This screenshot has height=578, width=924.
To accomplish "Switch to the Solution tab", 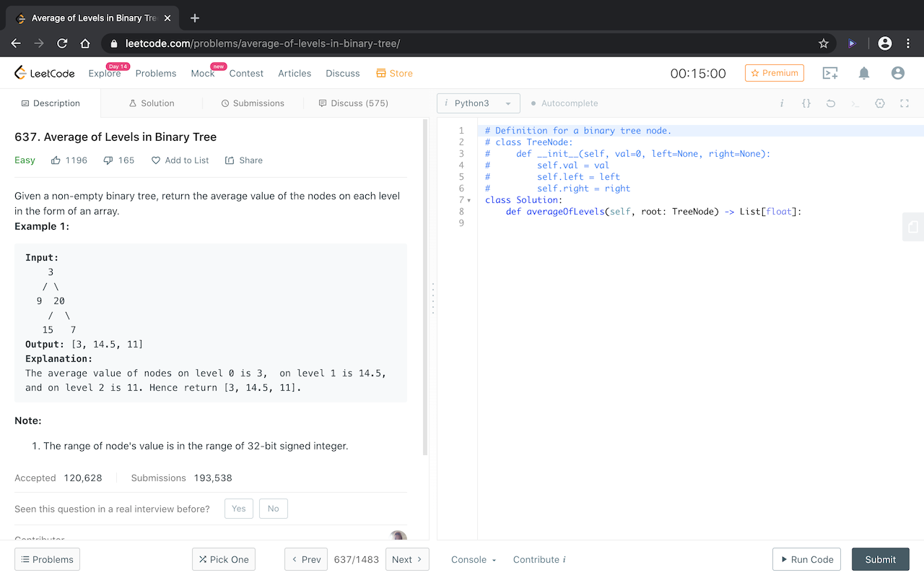I will 152,103.
